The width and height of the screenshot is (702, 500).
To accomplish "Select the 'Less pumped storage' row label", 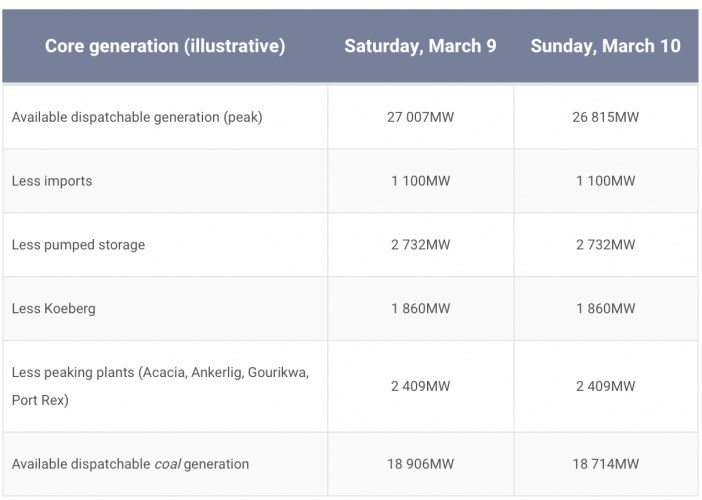I will coord(78,245).
